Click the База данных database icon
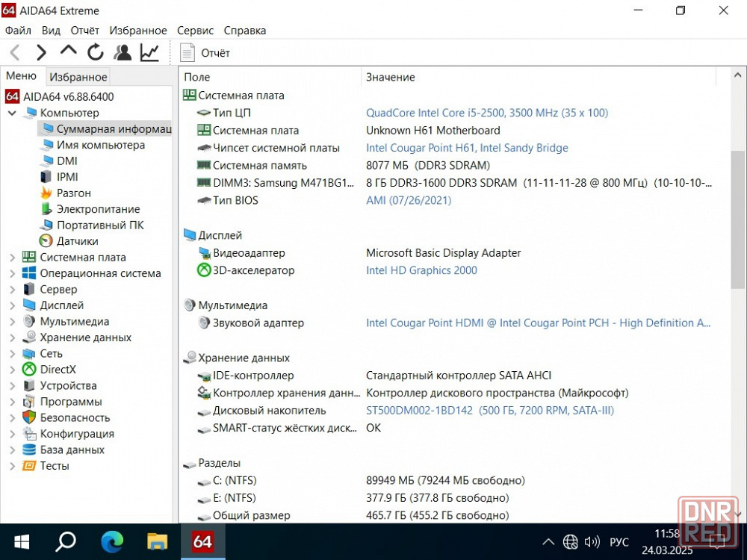Screen dimensions: 747x560 coord(29,449)
